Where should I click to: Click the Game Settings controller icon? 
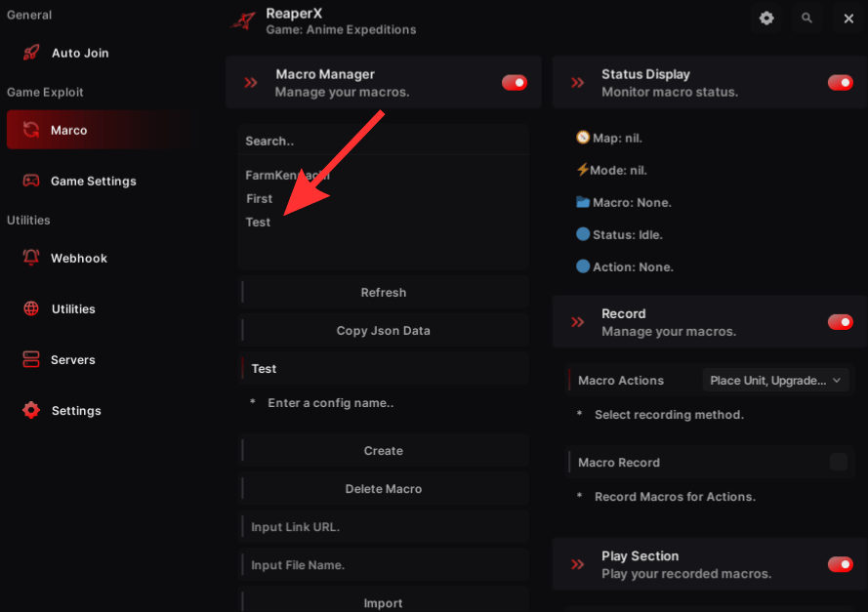coord(31,181)
